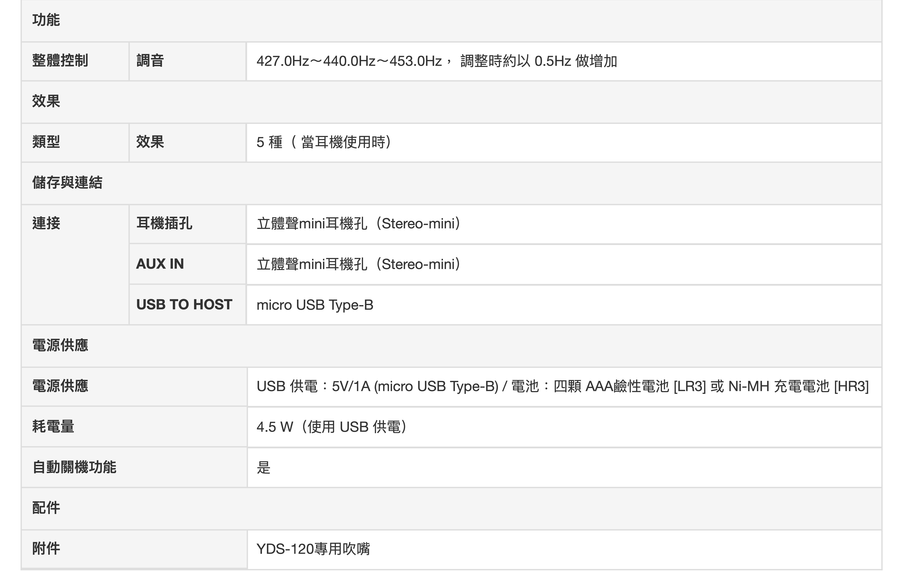This screenshot has width=903, height=588.
Task: Select the 連接 row label
Action: coord(46,223)
